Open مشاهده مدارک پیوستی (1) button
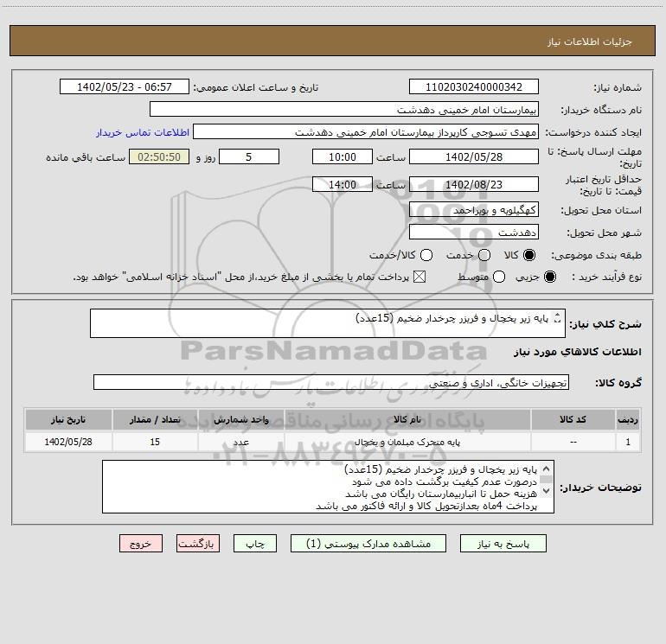The image size is (666, 644). (368, 544)
